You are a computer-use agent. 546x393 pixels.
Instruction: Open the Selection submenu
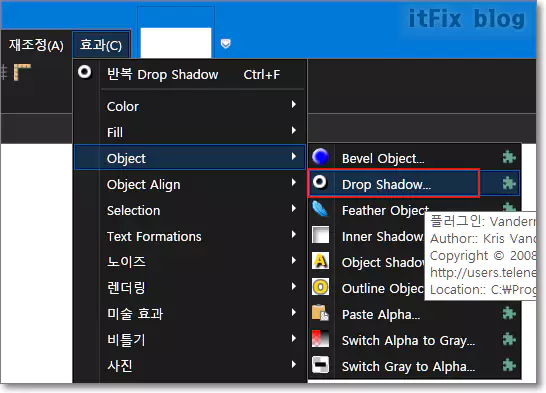pyautogui.click(x=190, y=210)
